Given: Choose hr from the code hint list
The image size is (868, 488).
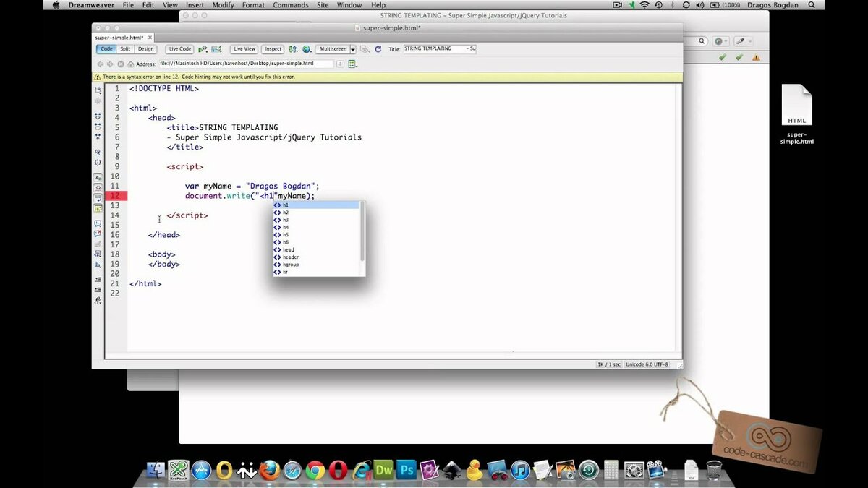Looking at the screenshot, I should tap(315, 272).
